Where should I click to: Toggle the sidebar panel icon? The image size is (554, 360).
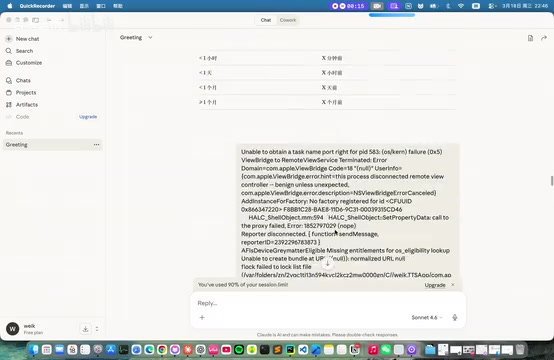coord(36,20)
